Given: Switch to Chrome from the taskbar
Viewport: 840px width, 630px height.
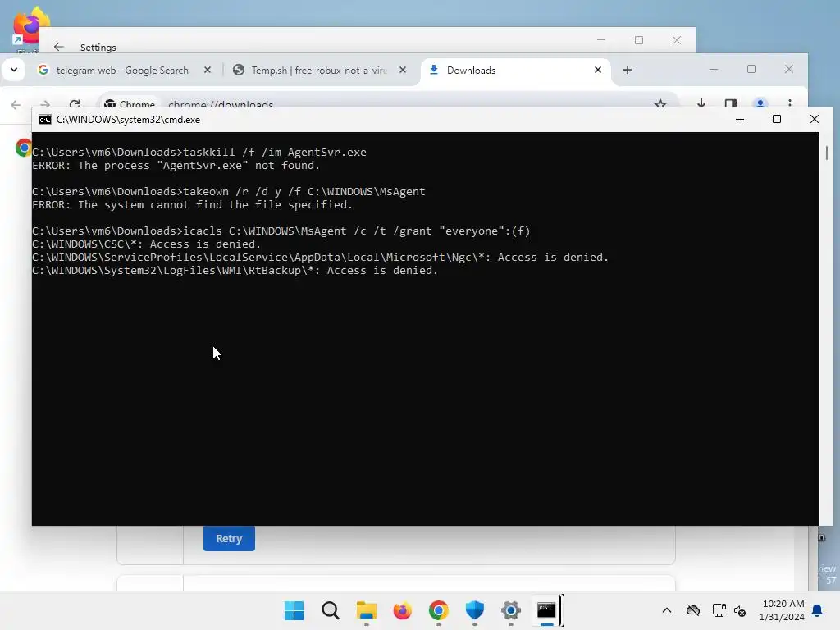Looking at the screenshot, I should [x=438, y=610].
